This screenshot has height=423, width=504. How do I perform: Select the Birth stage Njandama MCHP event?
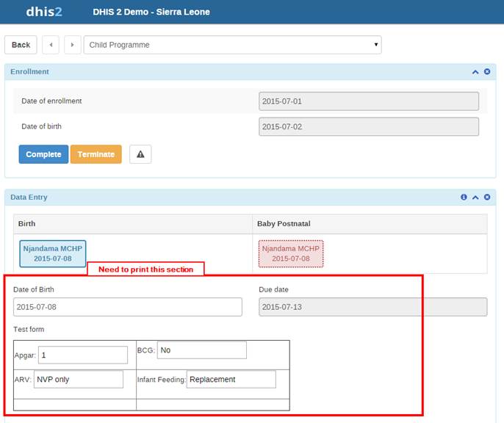tap(52, 253)
